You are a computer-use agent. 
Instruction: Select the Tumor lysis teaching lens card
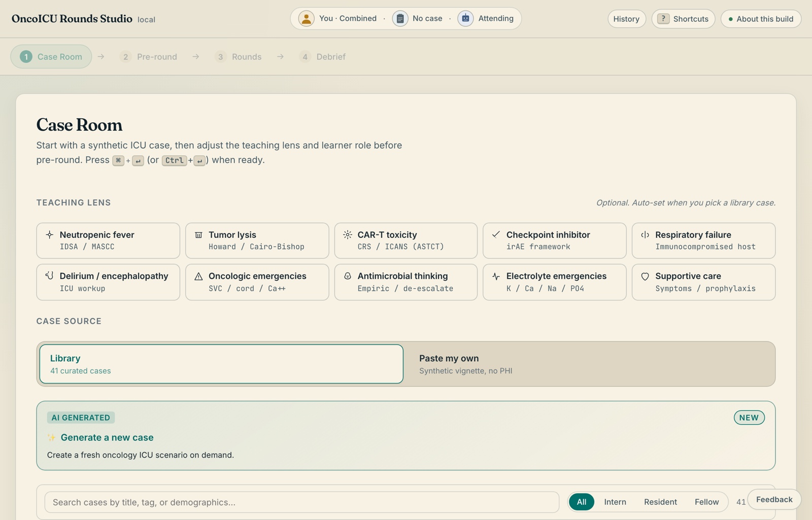point(257,240)
